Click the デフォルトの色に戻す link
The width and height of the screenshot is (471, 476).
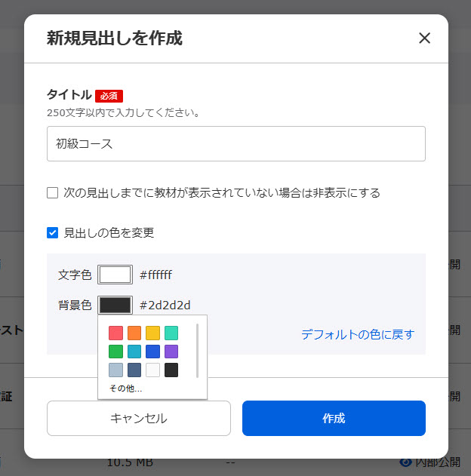[x=358, y=334]
